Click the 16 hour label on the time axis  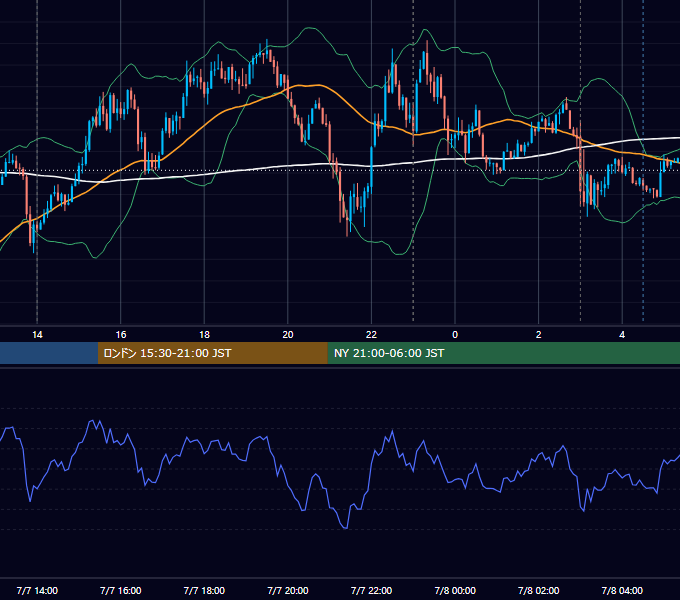[x=121, y=335]
